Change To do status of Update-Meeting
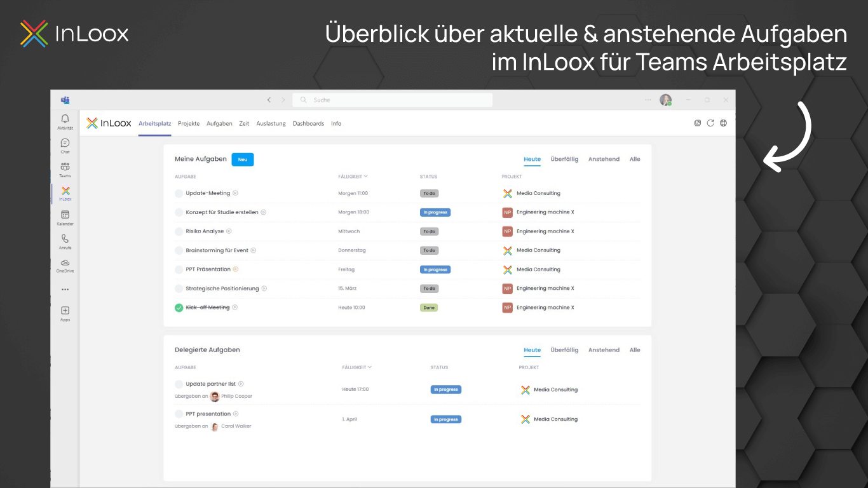Image resolution: width=868 pixels, height=488 pixels. (x=430, y=193)
